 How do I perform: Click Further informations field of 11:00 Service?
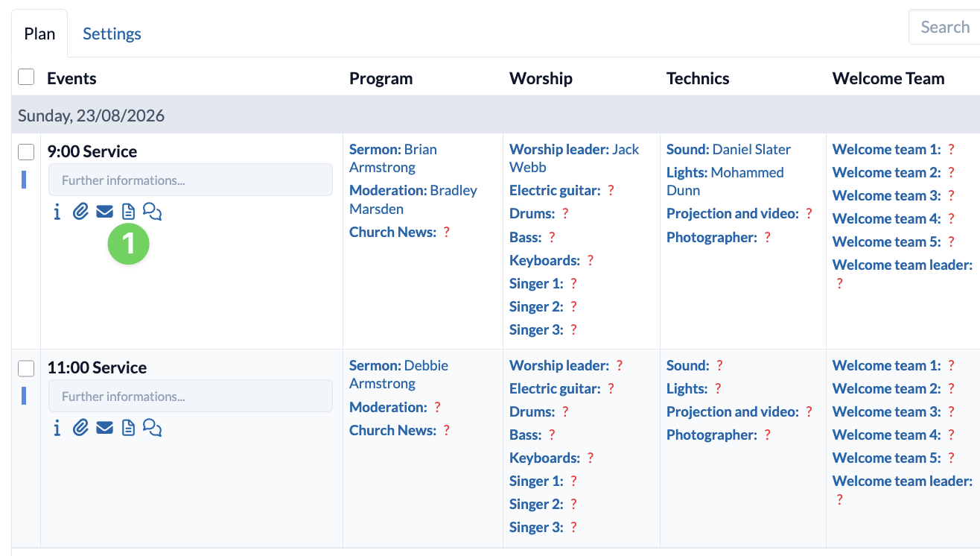coord(191,397)
